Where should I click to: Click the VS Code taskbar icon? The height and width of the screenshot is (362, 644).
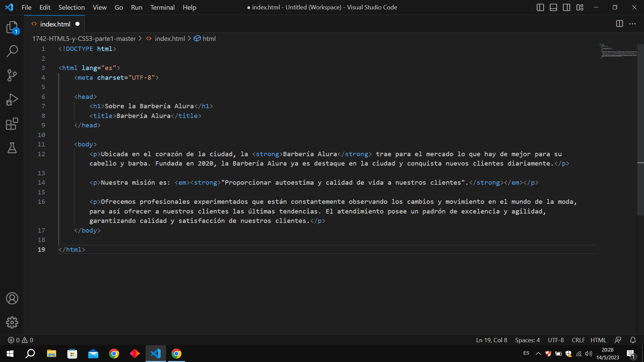pyautogui.click(x=156, y=354)
